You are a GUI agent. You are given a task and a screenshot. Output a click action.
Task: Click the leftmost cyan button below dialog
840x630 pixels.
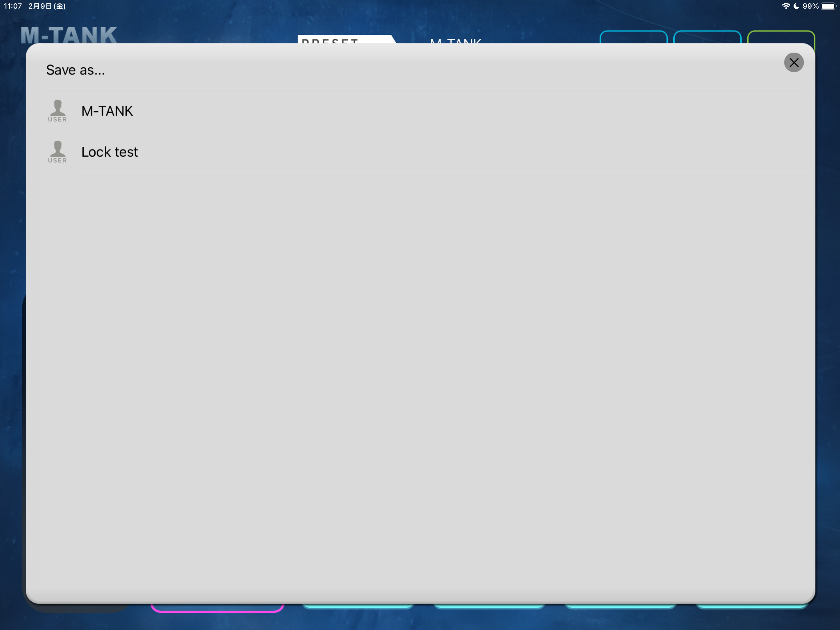coord(358,606)
